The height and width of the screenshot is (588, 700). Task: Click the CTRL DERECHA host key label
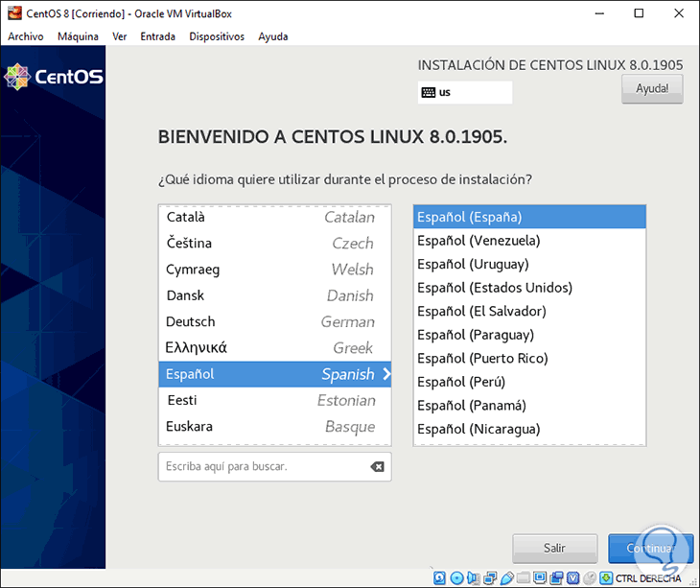click(x=648, y=578)
